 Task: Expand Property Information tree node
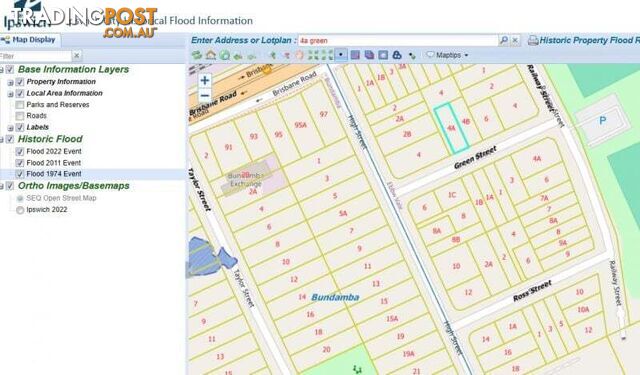(10, 82)
